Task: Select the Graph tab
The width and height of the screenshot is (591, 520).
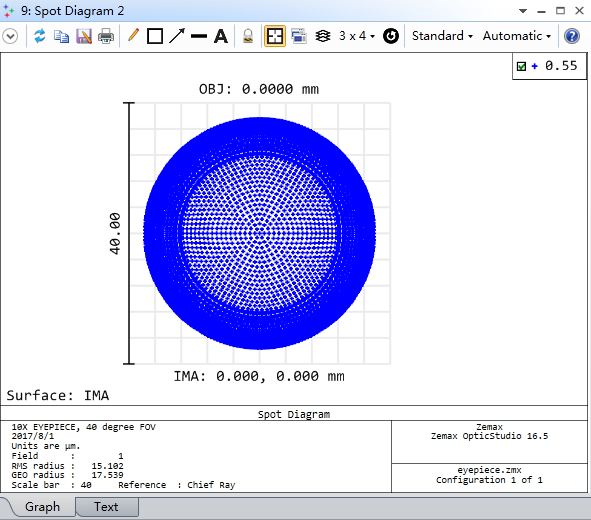Action: click(42, 507)
